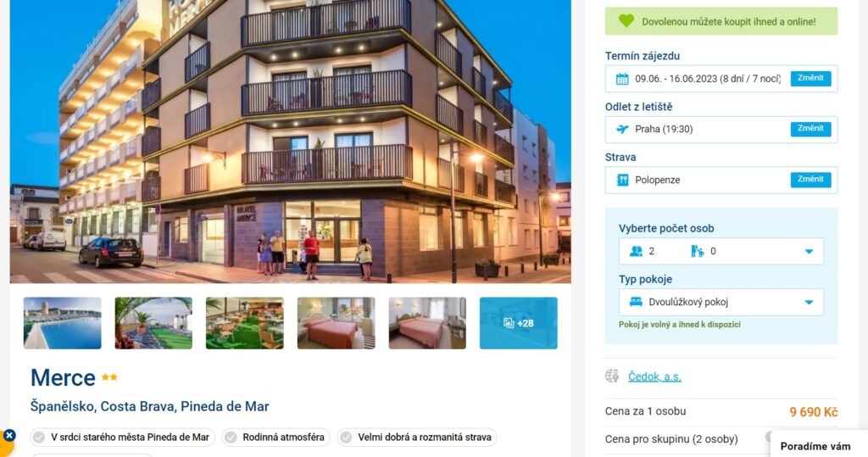Change the meal plan with Změnit button
The width and height of the screenshot is (868, 457).
point(810,180)
